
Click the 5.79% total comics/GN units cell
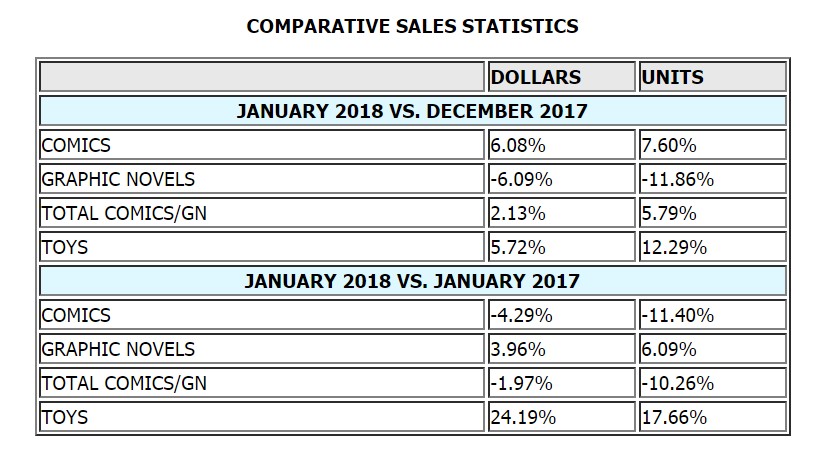(712, 213)
